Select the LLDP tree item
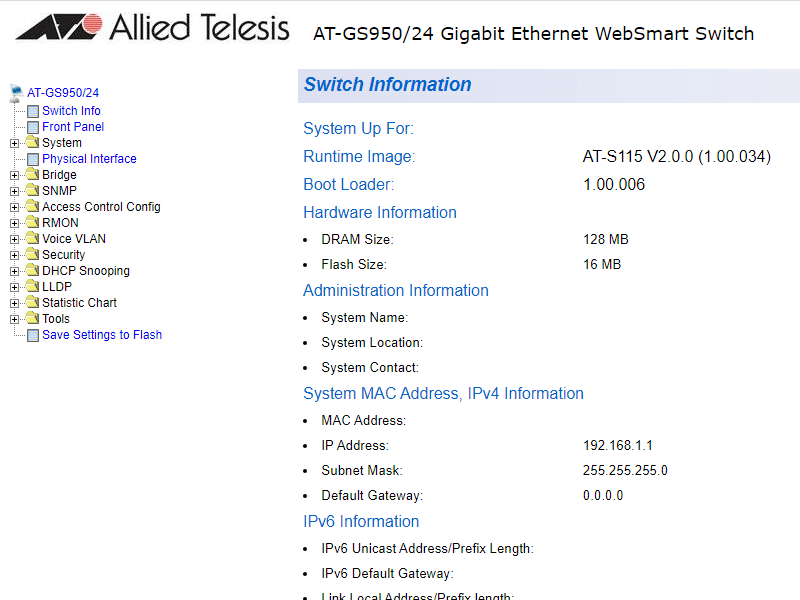Image resolution: width=800 pixels, height=600 pixels. 57,287
